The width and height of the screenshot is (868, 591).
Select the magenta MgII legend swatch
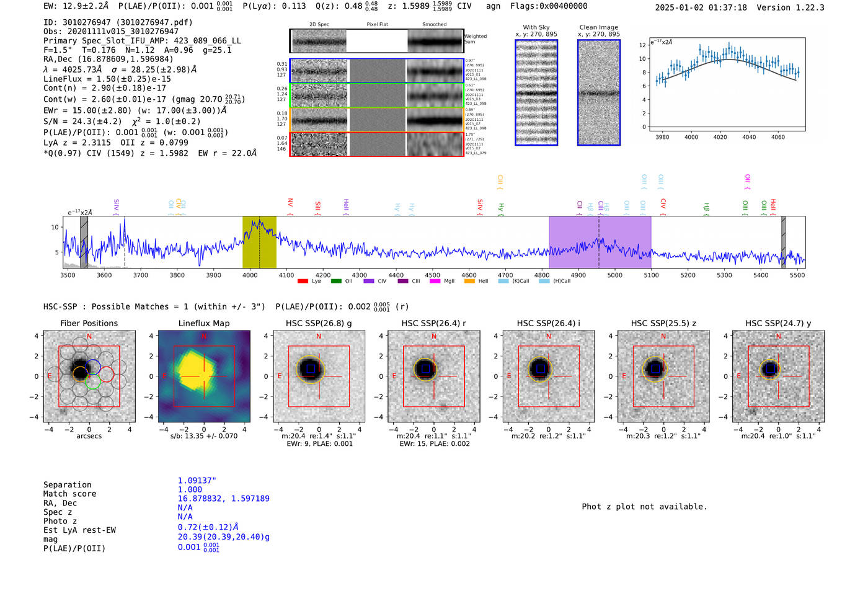click(x=435, y=281)
